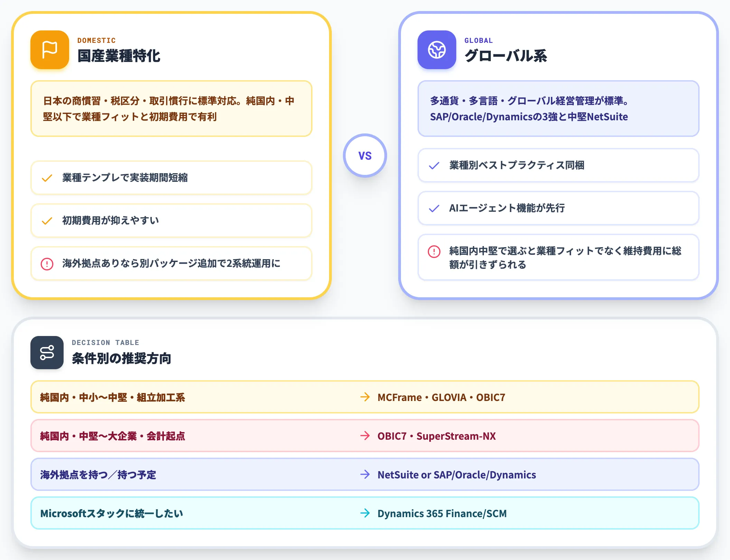Click the arrow before OBIC7・SuperStream-NX
Viewport: 730px width, 560px height.
(x=365, y=436)
